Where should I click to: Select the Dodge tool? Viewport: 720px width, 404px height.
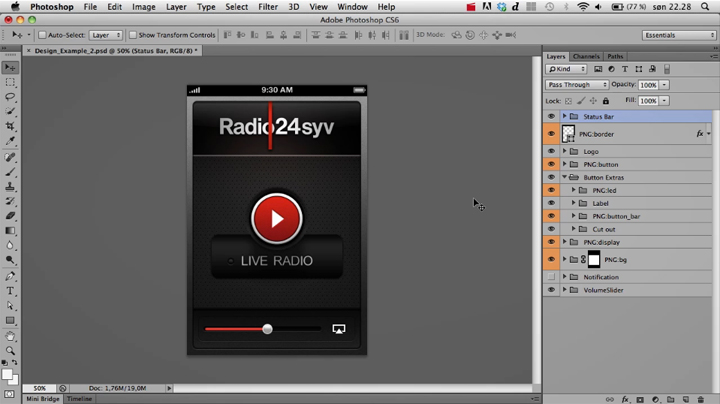10,260
